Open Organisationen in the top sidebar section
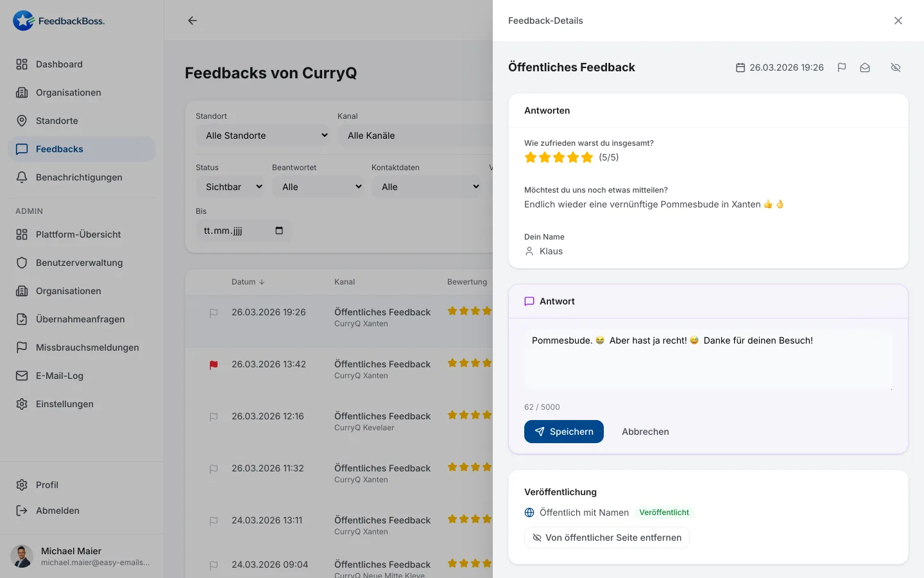This screenshot has height=578, width=924. click(81, 92)
